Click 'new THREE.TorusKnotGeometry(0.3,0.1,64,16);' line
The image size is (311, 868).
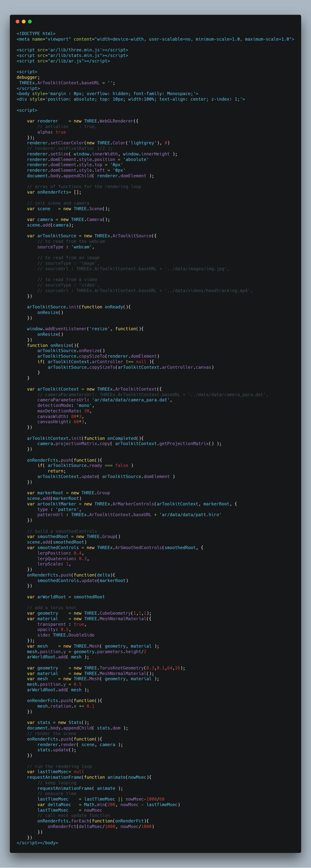pos(106,668)
